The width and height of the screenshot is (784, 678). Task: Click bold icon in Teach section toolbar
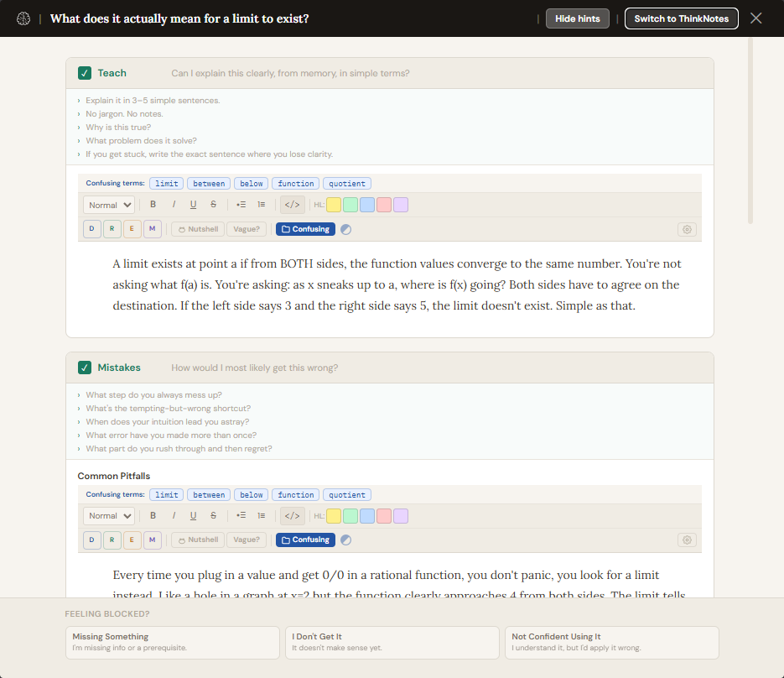click(153, 205)
